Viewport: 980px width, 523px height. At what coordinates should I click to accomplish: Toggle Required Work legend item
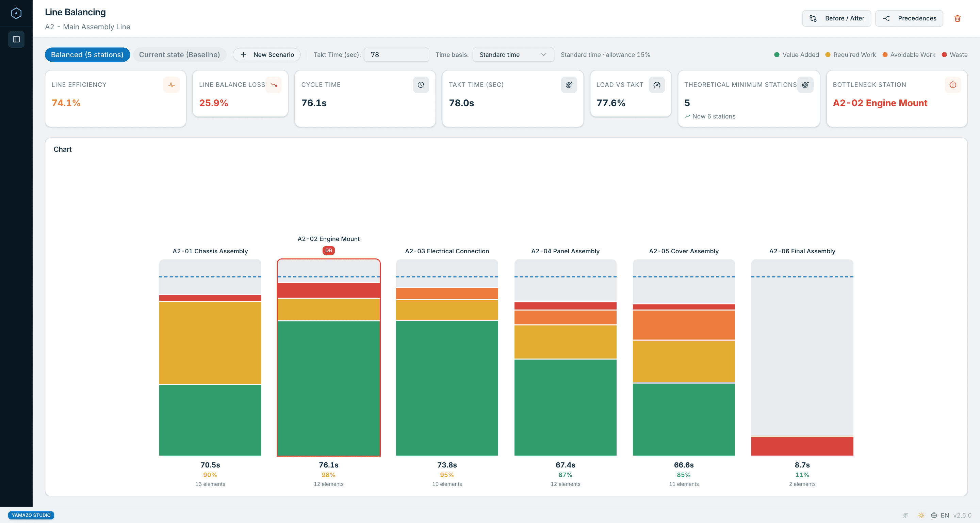[850, 54]
